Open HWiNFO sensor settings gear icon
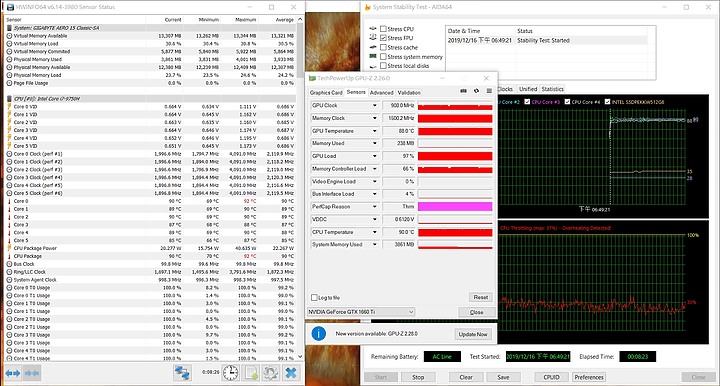Screen dimensions: 720x386 tap(270, 373)
